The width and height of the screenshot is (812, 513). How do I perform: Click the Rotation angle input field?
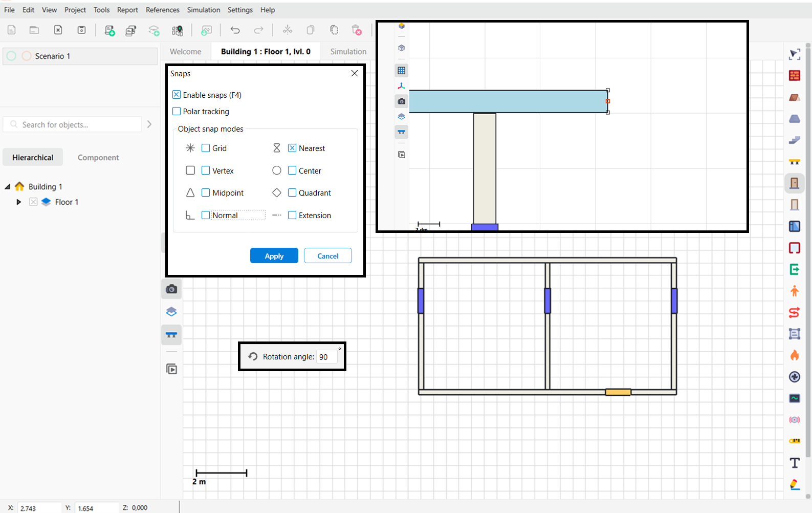tap(326, 357)
